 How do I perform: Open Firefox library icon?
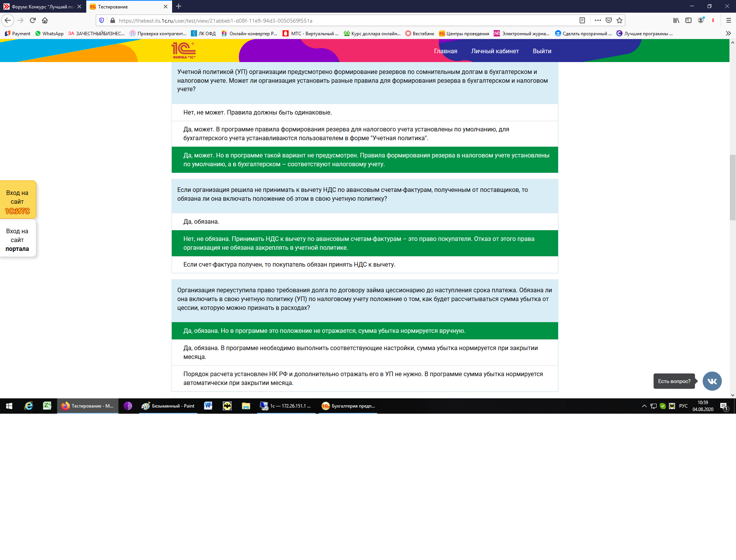tap(676, 20)
